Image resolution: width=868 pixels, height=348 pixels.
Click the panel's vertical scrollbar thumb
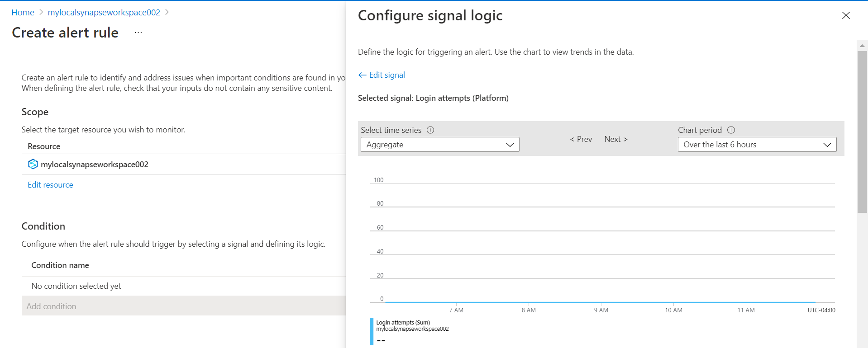click(x=862, y=131)
